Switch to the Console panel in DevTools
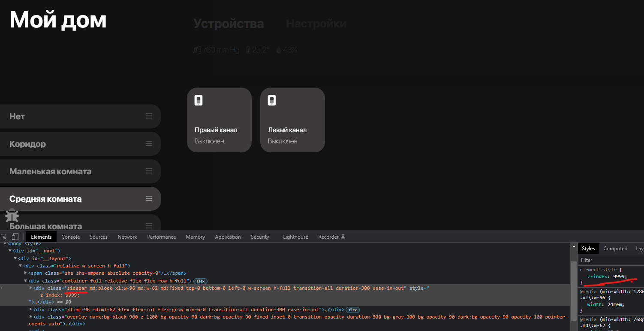This screenshot has height=331, width=644. pos(70,237)
